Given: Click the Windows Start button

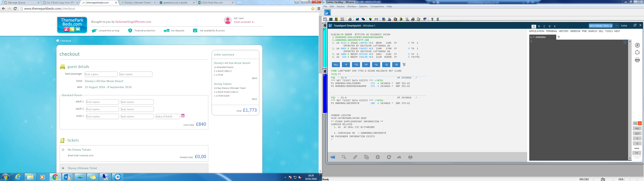Looking at the screenshot, I should (x=5, y=177).
